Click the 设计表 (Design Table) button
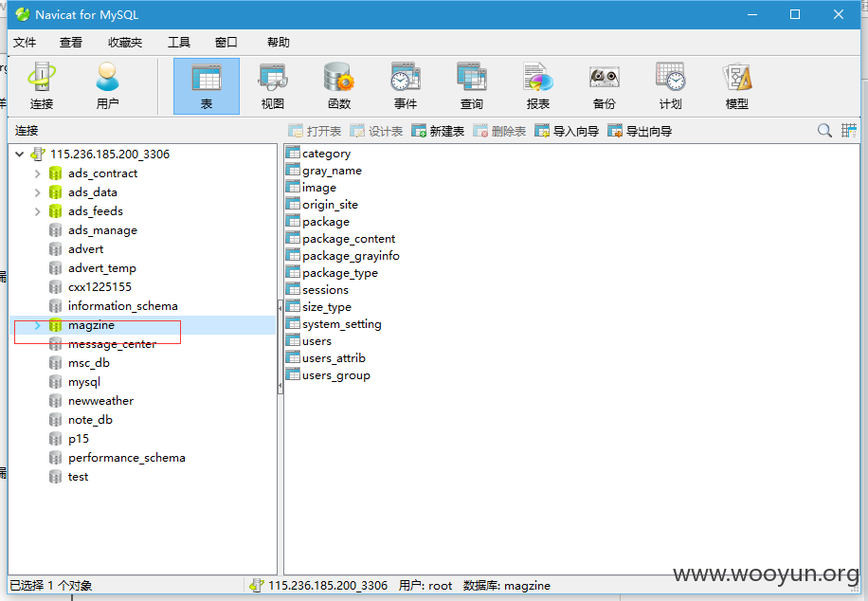The height and width of the screenshot is (601, 868). click(x=376, y=131)
